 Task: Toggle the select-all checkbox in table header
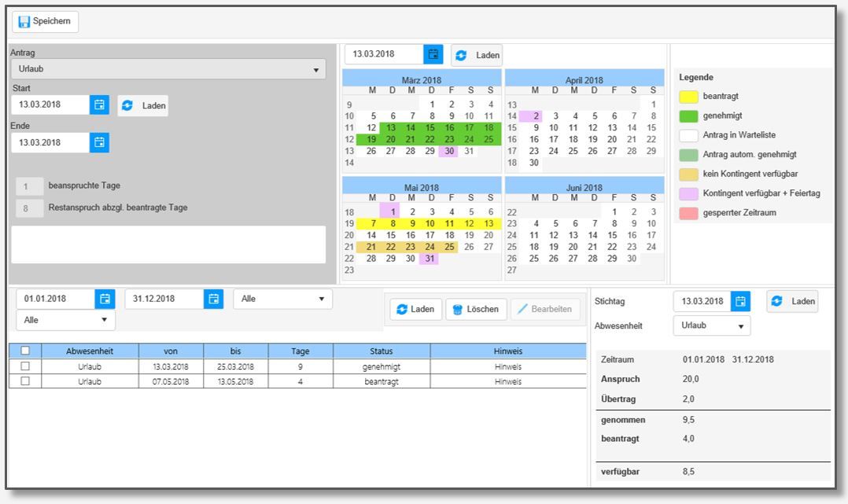[x=25, y=351]
